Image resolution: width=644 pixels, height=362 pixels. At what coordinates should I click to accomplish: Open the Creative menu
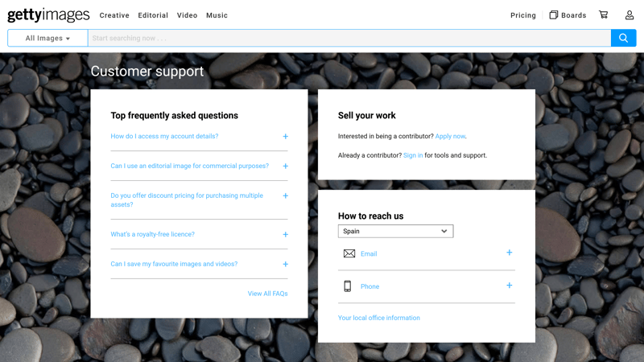(114, 15)
